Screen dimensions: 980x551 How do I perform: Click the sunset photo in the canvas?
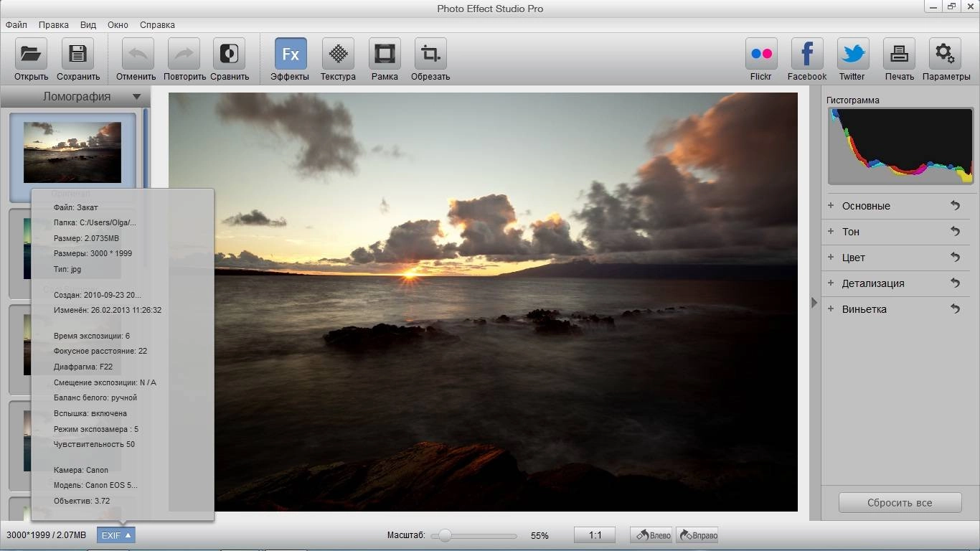point(484,302)
